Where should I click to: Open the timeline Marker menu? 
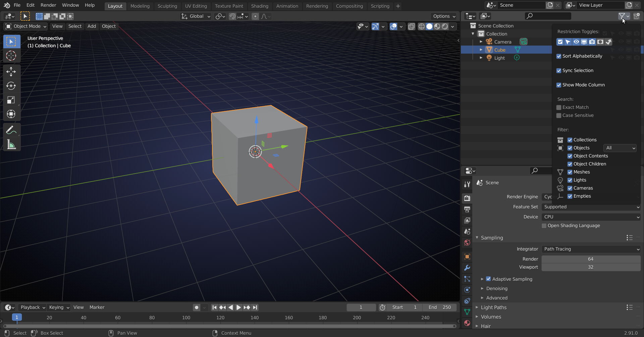(x=97, y=308)
